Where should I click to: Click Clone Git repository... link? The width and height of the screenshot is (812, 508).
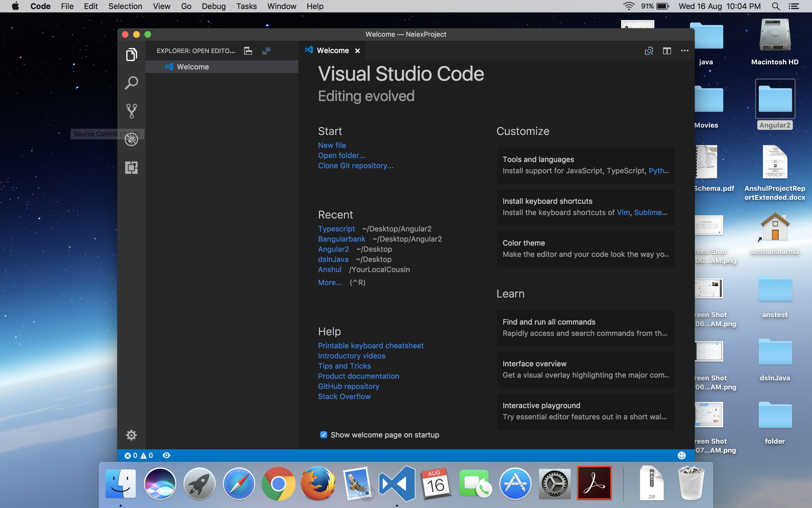point(356,166)
